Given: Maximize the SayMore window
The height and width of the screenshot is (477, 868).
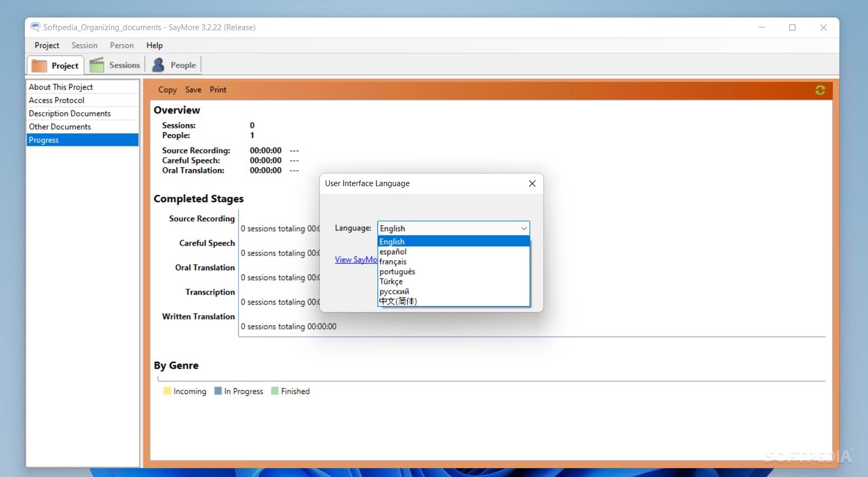Looking at the screenshot, I should point(792,27).
